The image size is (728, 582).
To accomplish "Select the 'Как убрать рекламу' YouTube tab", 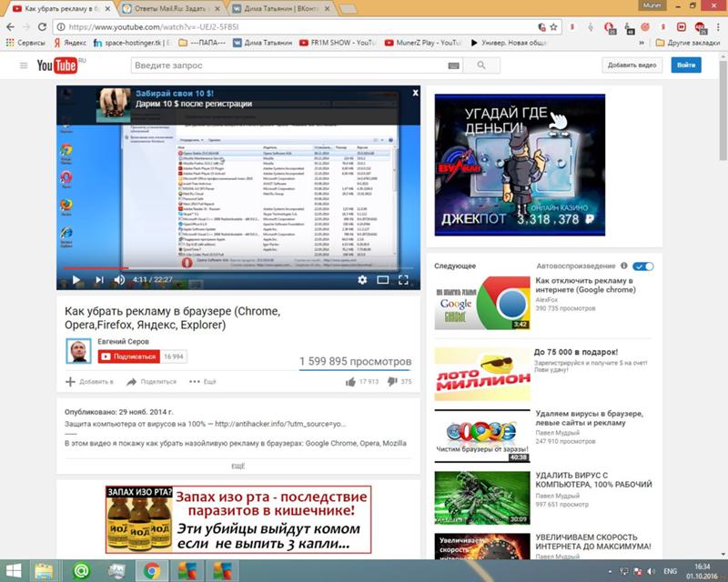I will click(x=61, y=9).
